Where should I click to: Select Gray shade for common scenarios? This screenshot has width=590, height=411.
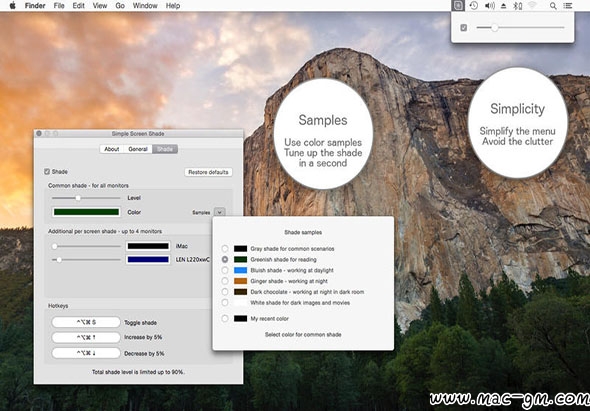point(225,249)
